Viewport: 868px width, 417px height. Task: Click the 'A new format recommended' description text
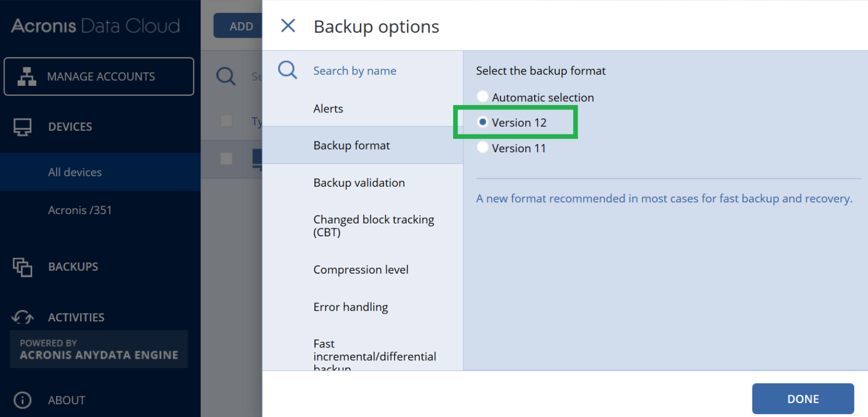coord(664,198)
